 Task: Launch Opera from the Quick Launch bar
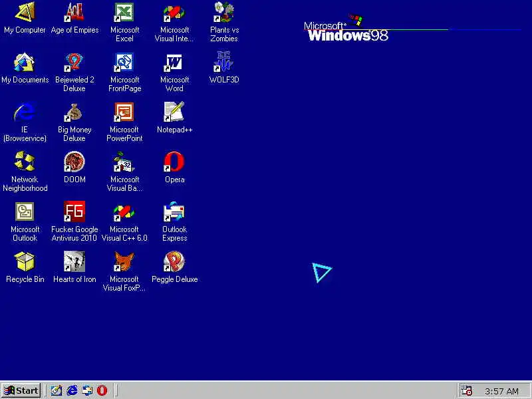click(x=102, y=390)
